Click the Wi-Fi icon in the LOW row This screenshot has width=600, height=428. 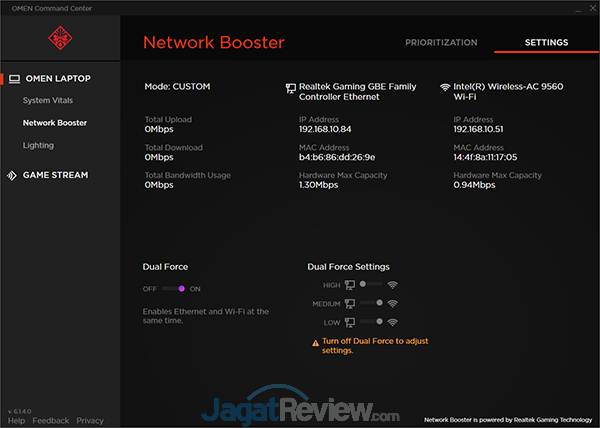(393, 322)
